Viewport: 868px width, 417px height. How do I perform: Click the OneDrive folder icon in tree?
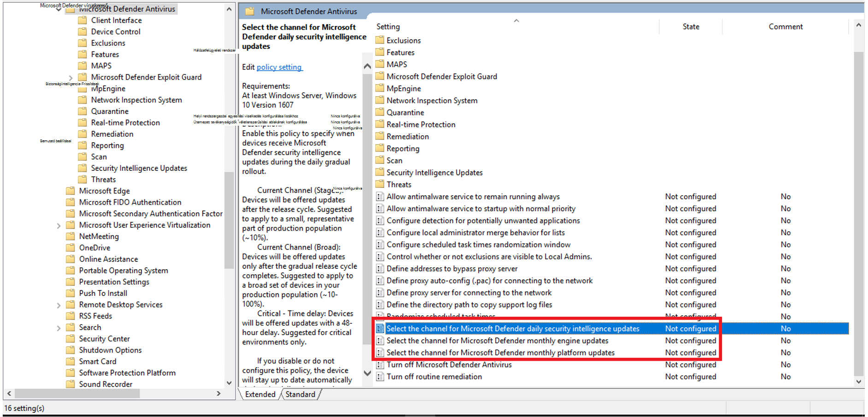click(x=70, y=248)
